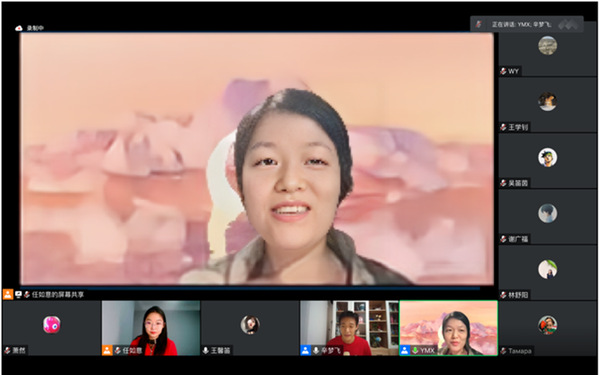Click the green microphone icon on YMX tile

(415, 350)
